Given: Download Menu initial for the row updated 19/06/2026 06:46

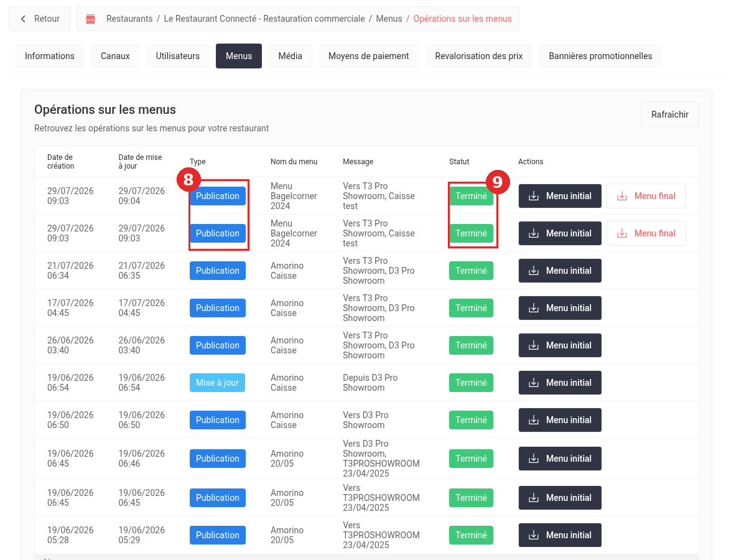Looking at the screenshot, I should pyautogui.click(x=560, y=459).
